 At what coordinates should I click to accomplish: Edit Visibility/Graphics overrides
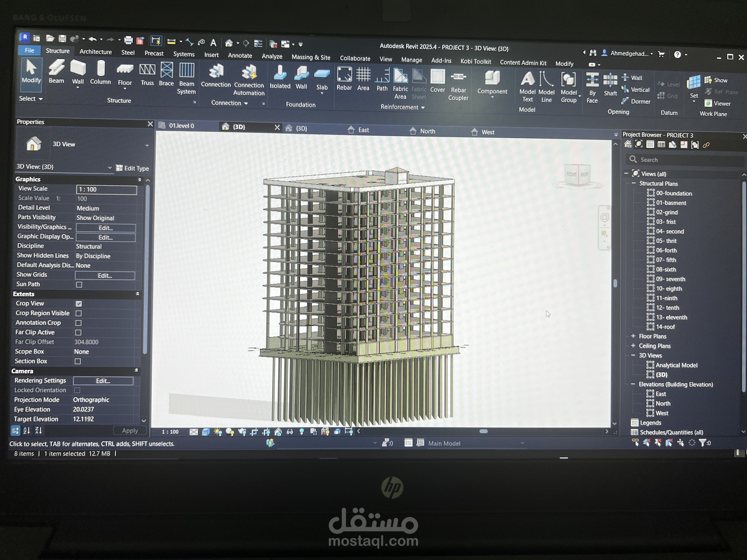pyautogui.click(x=106, y=228)
